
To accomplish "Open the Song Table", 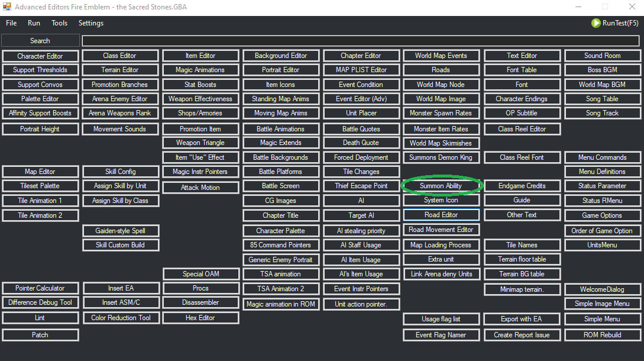I will [602, 99].
